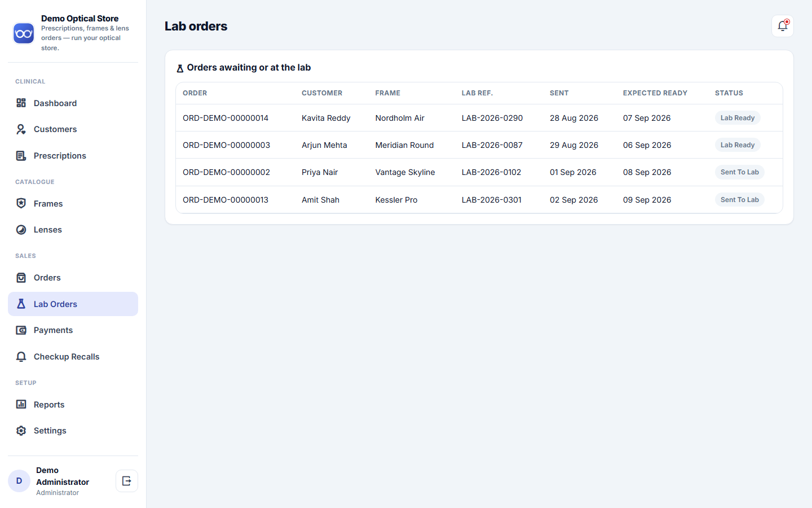Select order ORD-DEMO-00000013

pyautogui.click(x=226, y=200)
